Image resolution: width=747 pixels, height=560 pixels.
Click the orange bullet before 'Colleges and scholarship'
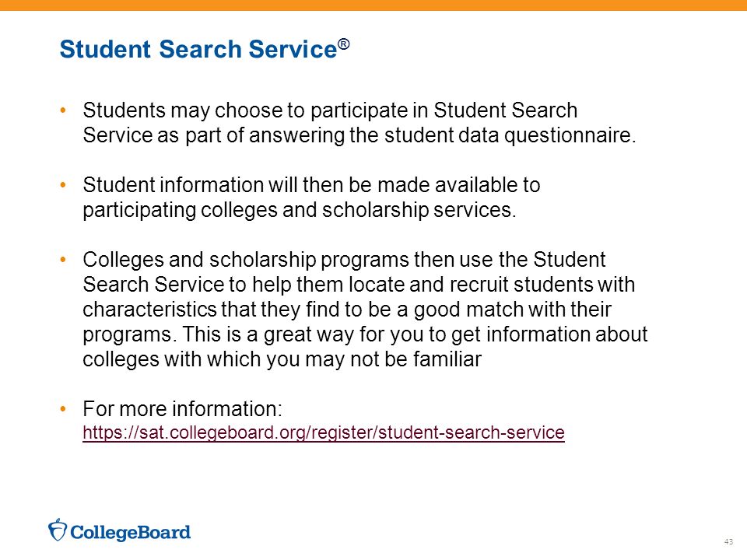point(63,260)
